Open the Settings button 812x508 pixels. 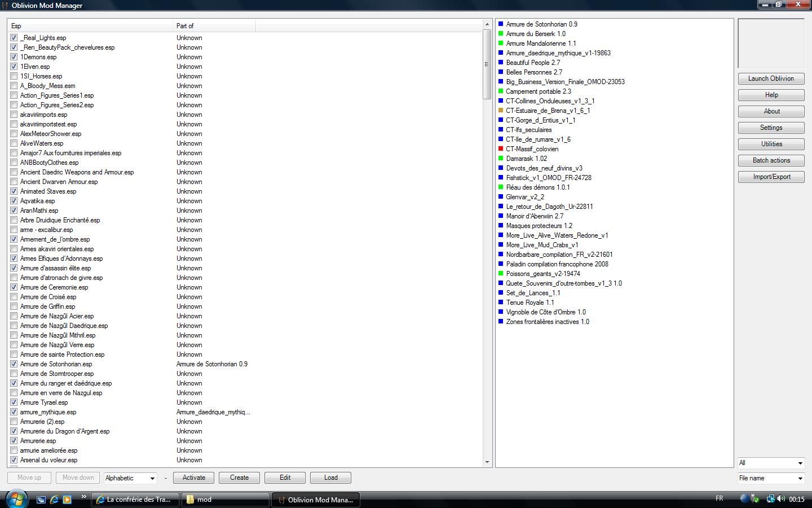(x=771, y=128)
